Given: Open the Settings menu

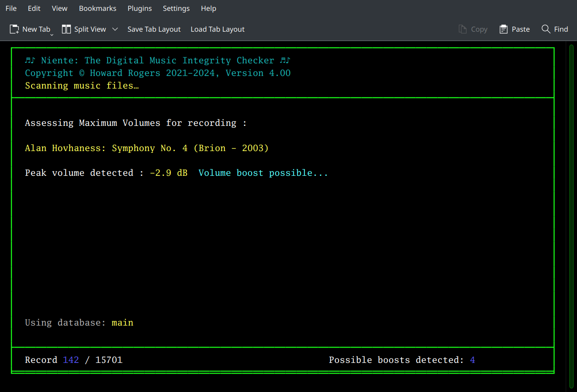Looking at the screenshot, I should [x=176, y=8].
